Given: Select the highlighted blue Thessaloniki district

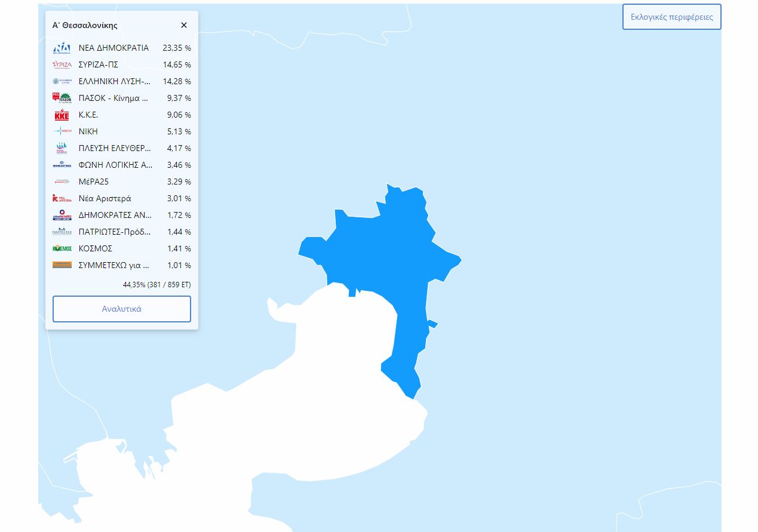Looking at the screenshot, I should pos(382,251).
